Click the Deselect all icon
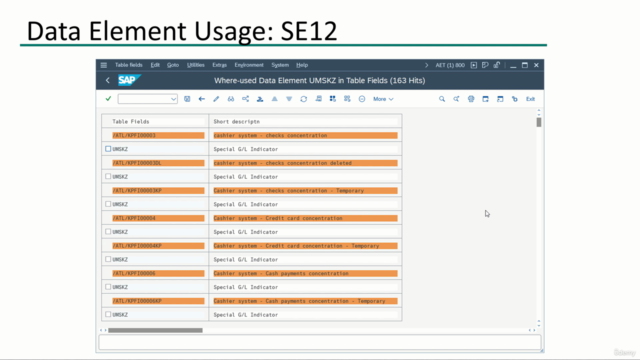Image resolution: width=640 pixels, height=360 pixels. tap(347, 99)
